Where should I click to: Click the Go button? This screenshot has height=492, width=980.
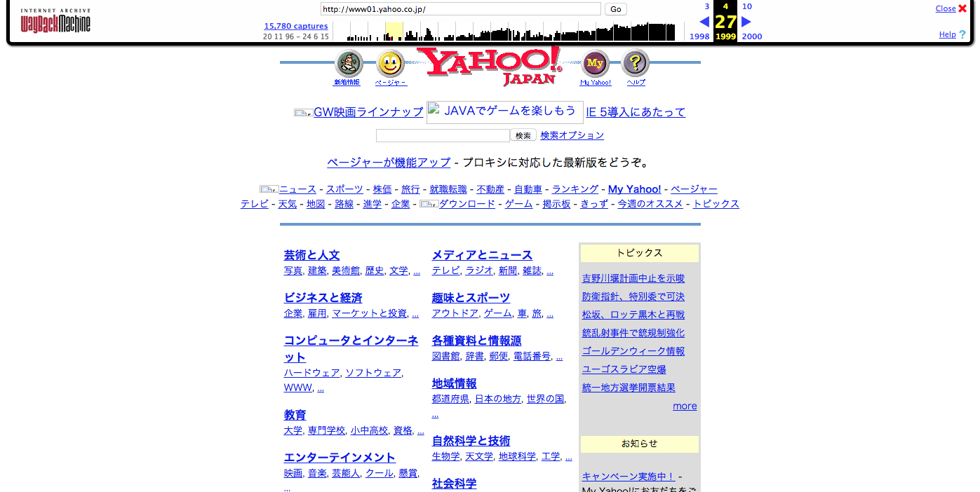pyautogui.click(x=616, y=9)
